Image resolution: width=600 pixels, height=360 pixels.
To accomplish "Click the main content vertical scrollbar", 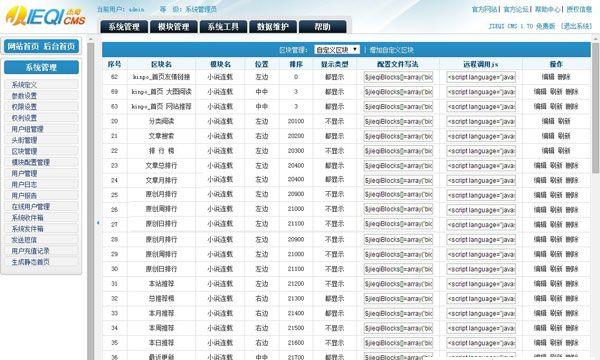I will pyautogui.click(x=596, y=107).
